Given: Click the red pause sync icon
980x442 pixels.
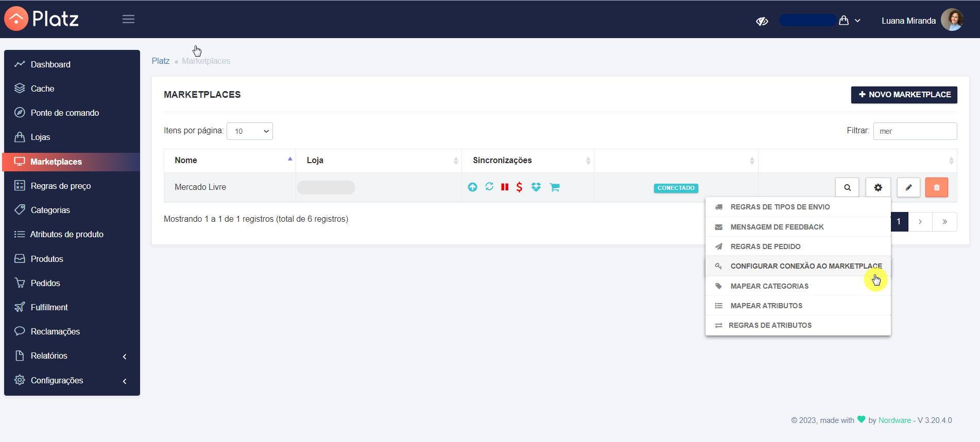Looking at the screenshot, I should pos(505,187).
